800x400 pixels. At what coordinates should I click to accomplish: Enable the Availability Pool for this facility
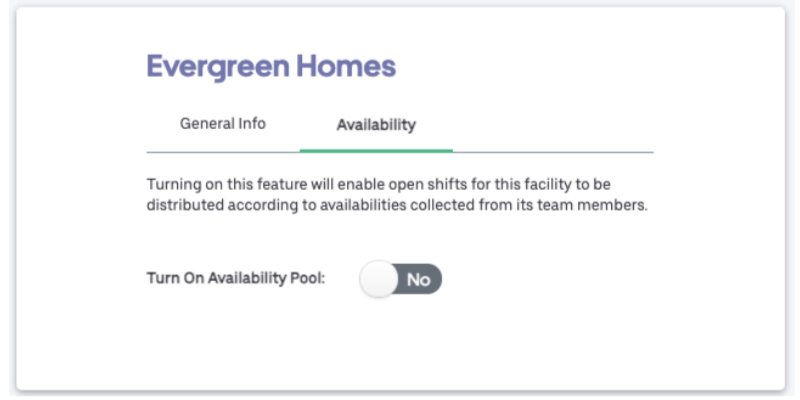click(400, 279)
